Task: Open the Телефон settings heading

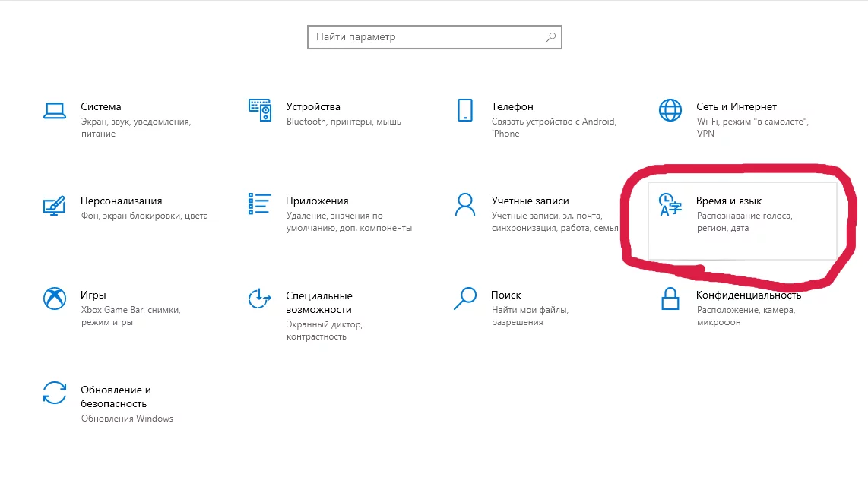Action: coord(512,107)
